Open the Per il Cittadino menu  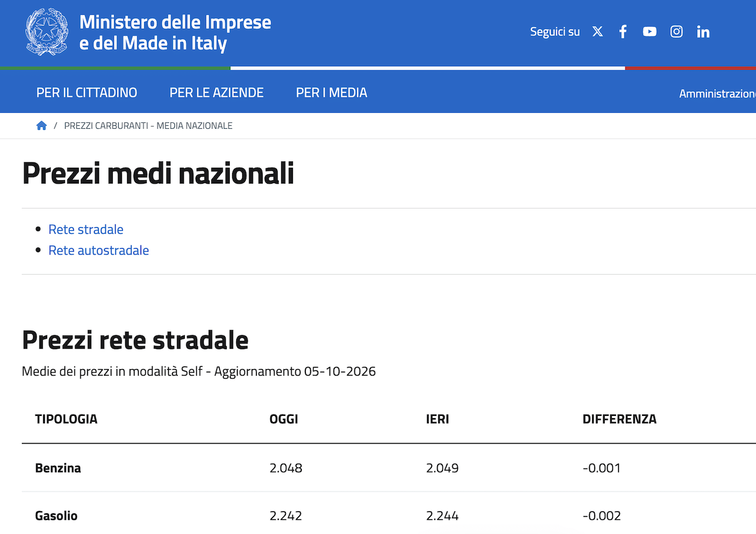(x=87, y=93)
